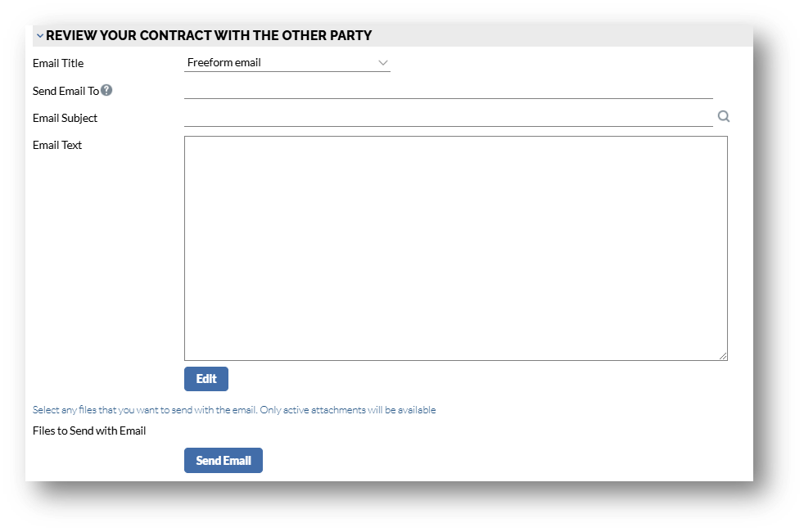804x532 pixels.
Task: Click the help icon beside Send Email To
Action: (x=106, y=90)
